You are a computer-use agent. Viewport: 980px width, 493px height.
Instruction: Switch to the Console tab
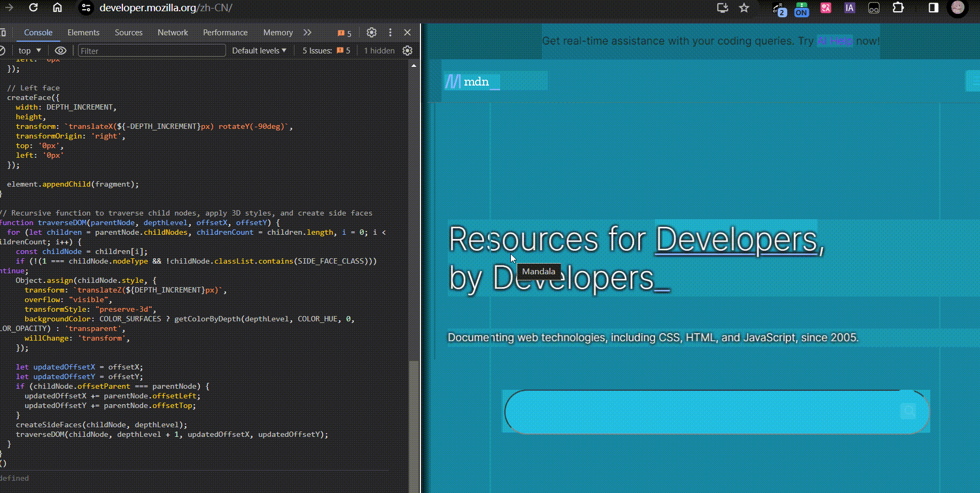click(38, 33)
